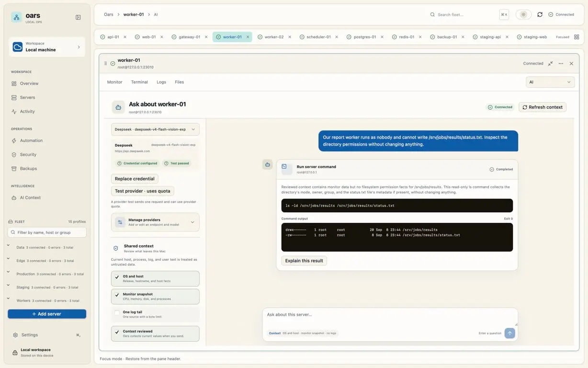
Task: Expand the Data fleet group
Action: [x=8, y=245]
